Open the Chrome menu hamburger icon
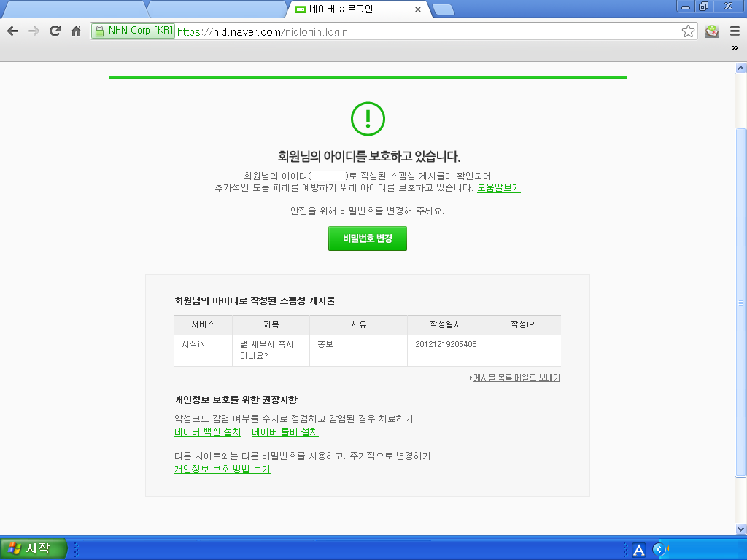Viewport: 747px width, 560px height. pos(735,31)
